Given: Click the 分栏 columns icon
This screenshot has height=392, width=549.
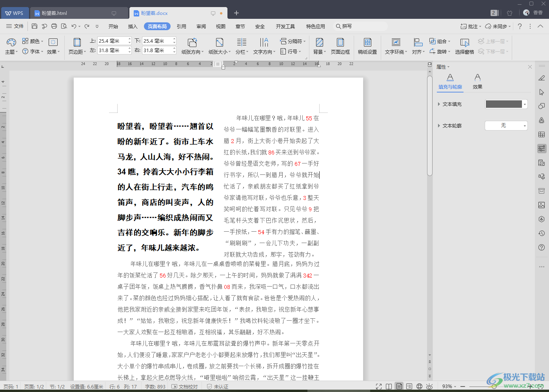Looking at the screenshot, I should [242, 42].
